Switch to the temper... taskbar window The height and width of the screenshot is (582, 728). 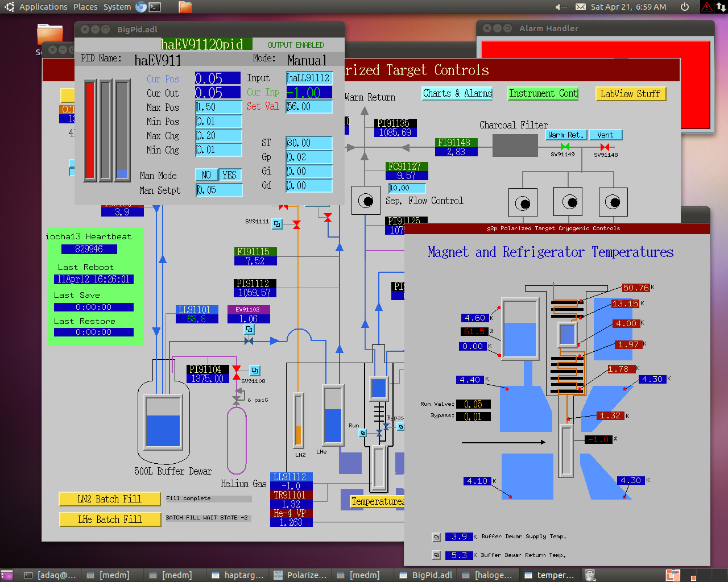[x=551, y=575]
